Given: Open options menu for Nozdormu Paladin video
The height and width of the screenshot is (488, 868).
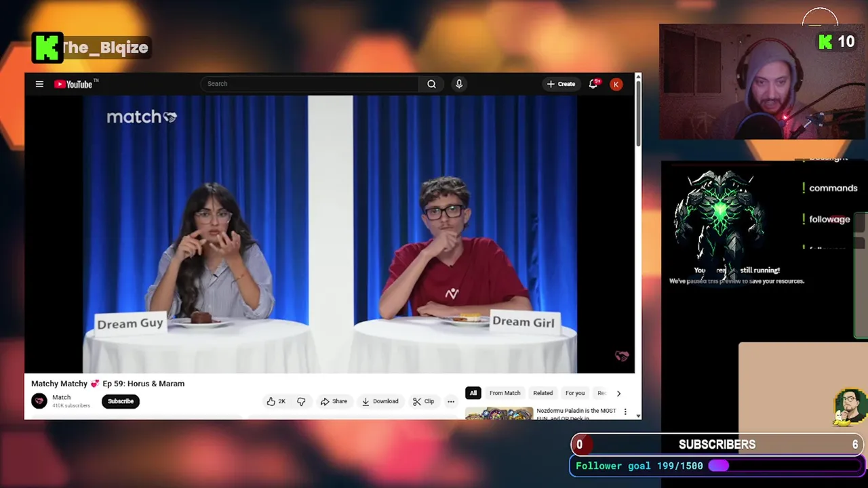Looking at the screenshot, I should click(x=625, y=411).
